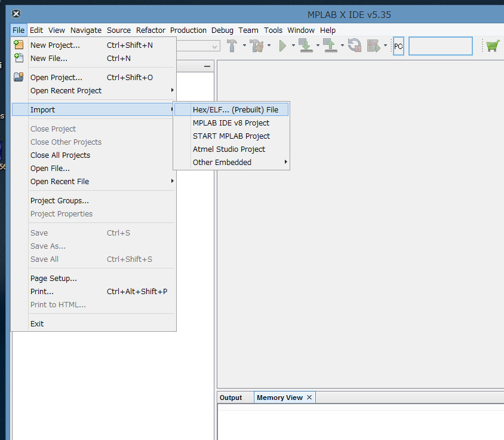Open Build Project dropdown arrow
Viewport: 504px width, 440px height.
tap(244, 45)
